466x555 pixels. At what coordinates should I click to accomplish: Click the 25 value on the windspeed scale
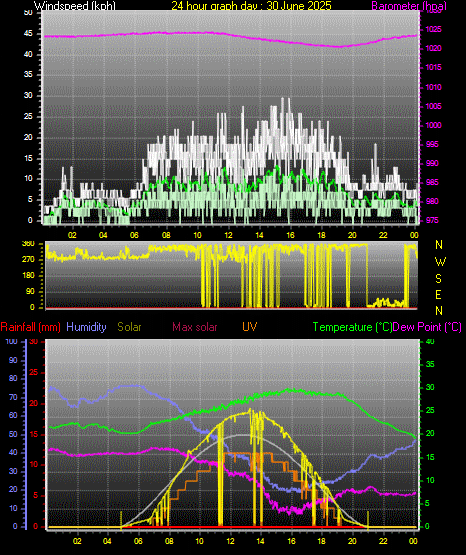[28, 116]
